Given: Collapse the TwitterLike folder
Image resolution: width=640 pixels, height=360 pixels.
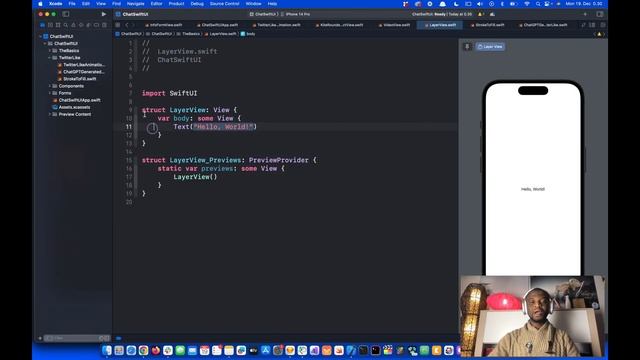Looking at the screenshot, I should tap(49, 58).
